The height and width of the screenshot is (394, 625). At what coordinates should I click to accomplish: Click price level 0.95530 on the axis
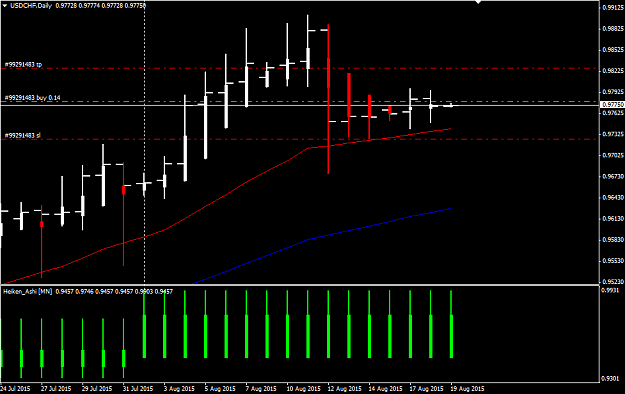[x=613, y=261]
